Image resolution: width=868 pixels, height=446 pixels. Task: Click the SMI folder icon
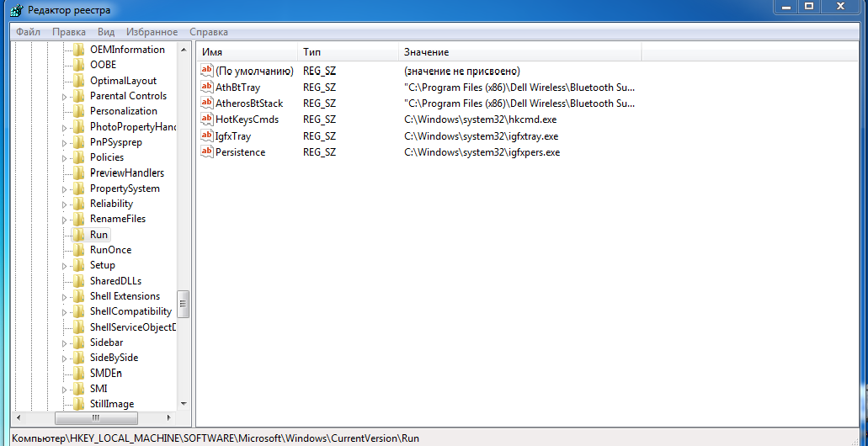pos(78,389)
